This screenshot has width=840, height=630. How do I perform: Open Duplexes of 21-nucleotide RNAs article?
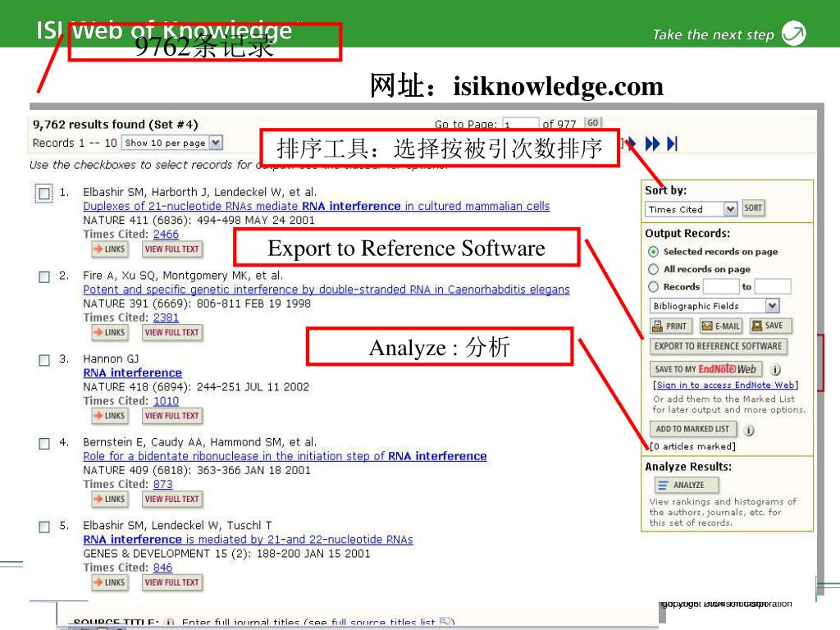tap(316, 206)
